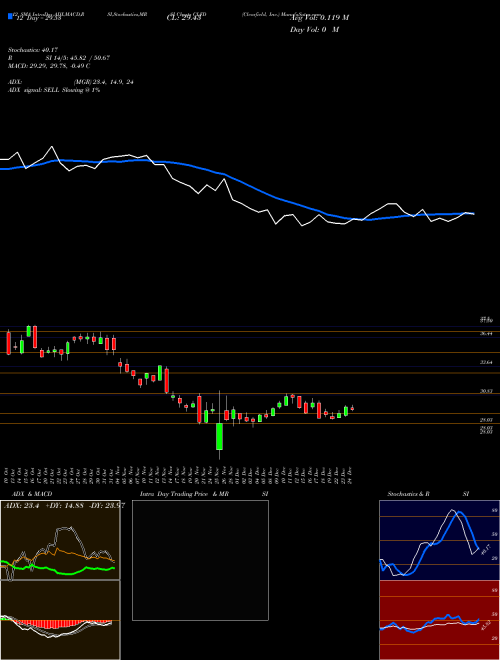Click the 33.64 price level label
Screen dimensions: 500x660
coord(487,362)
